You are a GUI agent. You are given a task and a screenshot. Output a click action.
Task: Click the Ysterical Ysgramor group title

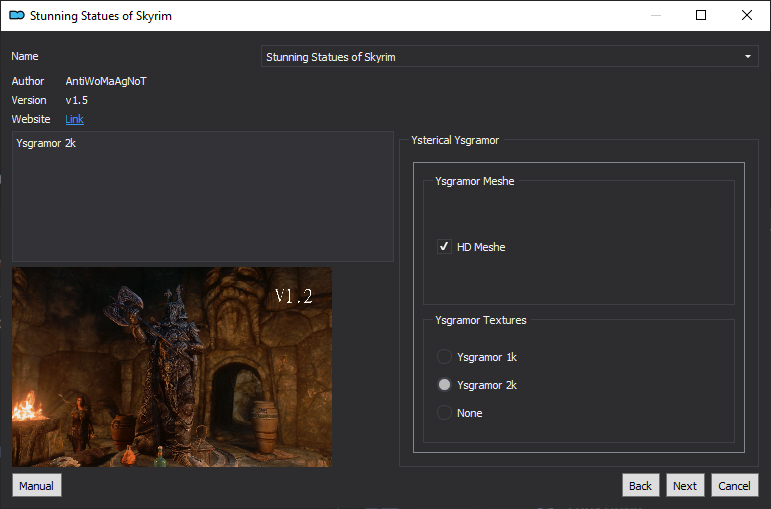[x=455, y=140]
